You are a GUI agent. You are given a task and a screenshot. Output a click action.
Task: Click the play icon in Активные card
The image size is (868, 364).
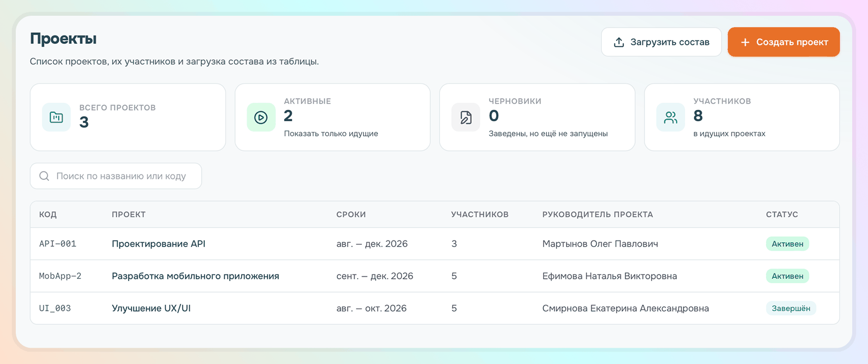click(261, 117)
